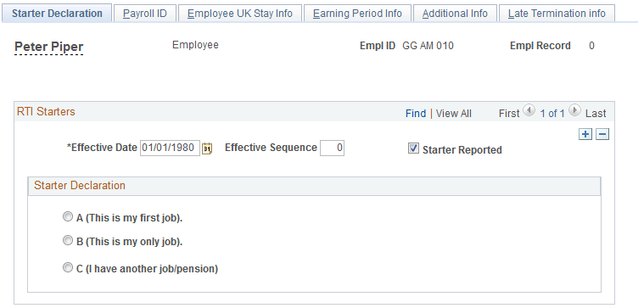
Task: Open the Late Termination info tab
Action: (557, 13)
